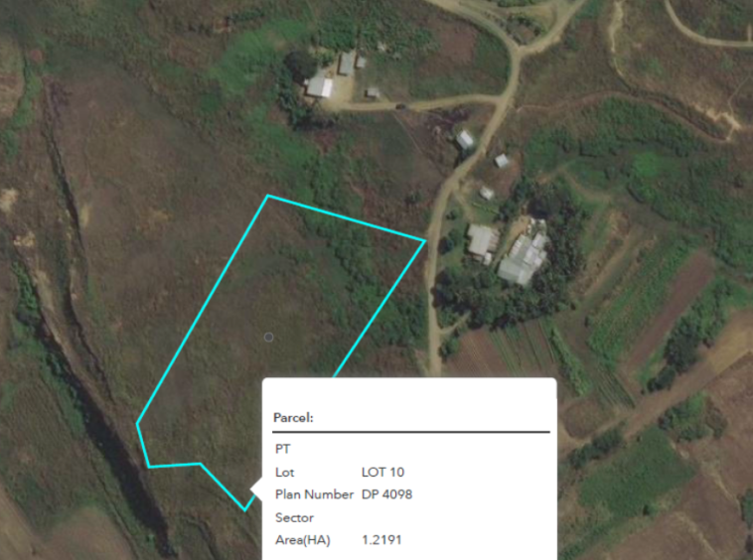This screenshot has height=560, width=753.
Task: Click the empty header area above "Parcel:" in popup
Action: (x=409, y=393)
